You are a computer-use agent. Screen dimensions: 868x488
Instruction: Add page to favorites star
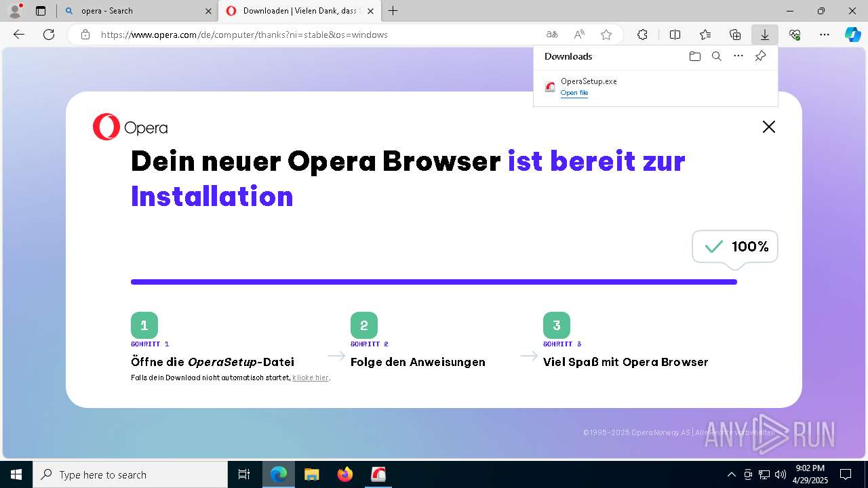pos(606,35)
